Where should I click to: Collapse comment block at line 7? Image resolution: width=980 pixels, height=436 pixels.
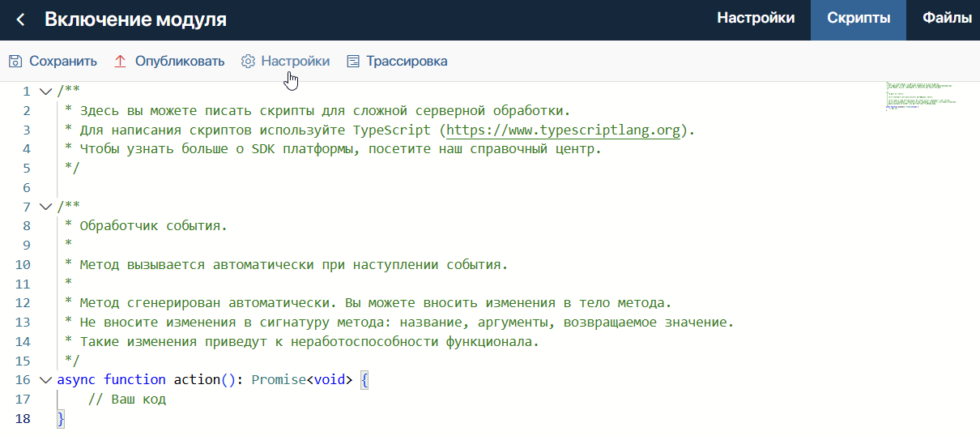[45, 207]
